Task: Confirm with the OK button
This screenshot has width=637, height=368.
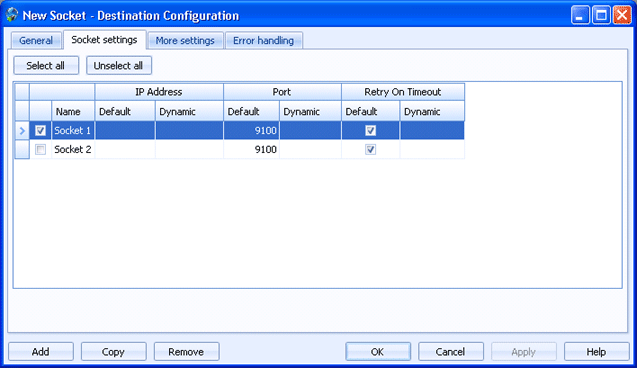Action: [378, 352]
